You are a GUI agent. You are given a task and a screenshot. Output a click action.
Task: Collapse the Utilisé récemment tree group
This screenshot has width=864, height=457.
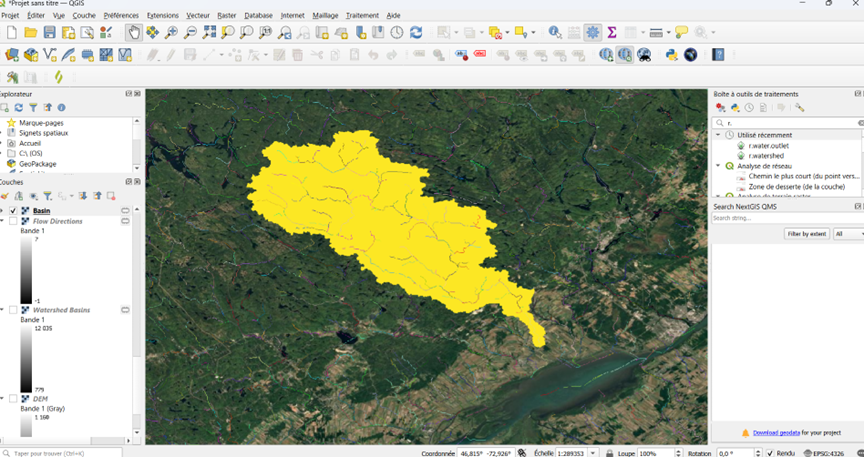tap(717, 135)
